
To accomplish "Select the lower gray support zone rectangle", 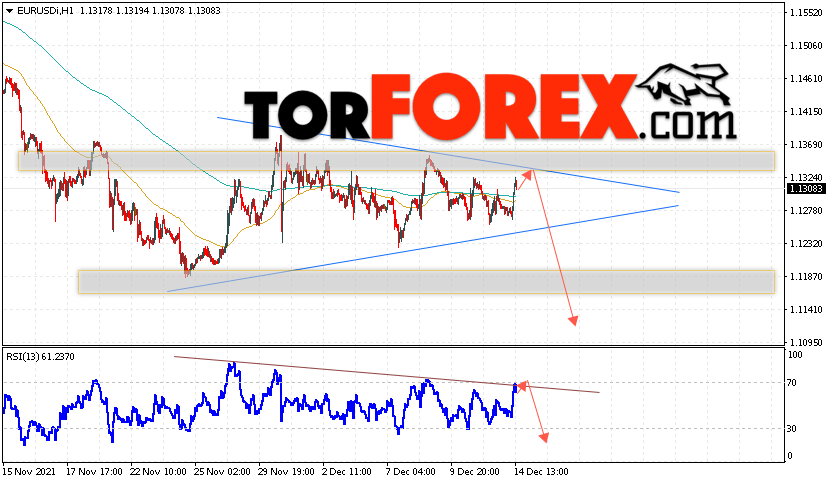I will 426,282.
